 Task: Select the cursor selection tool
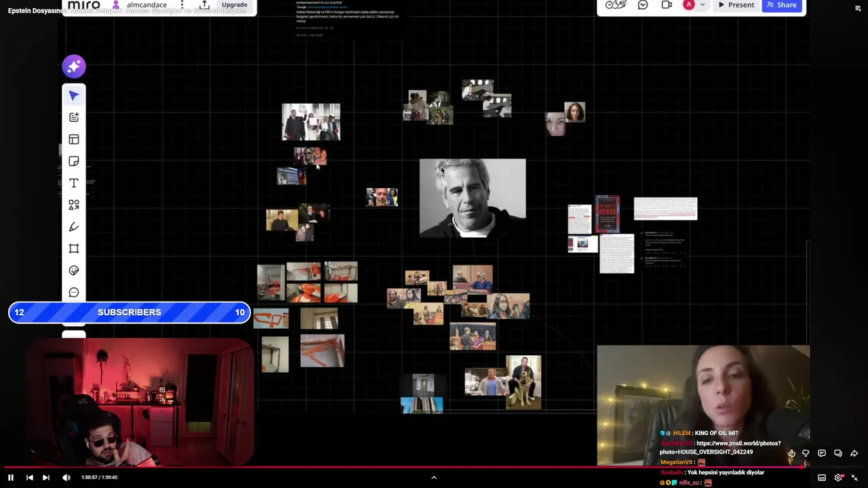tap(74, 96)
